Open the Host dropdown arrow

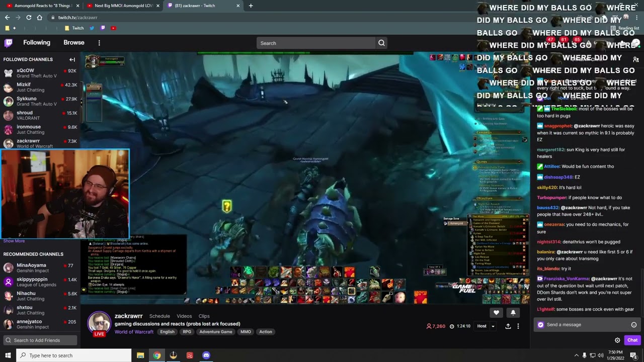click(x=493, y=326)
